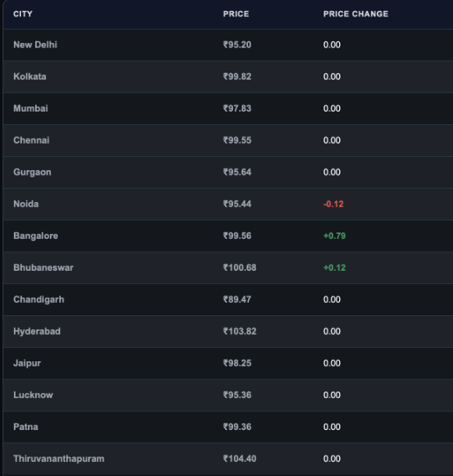
Task: Open the Chennai city entry
Action: [x=31, y=140]
